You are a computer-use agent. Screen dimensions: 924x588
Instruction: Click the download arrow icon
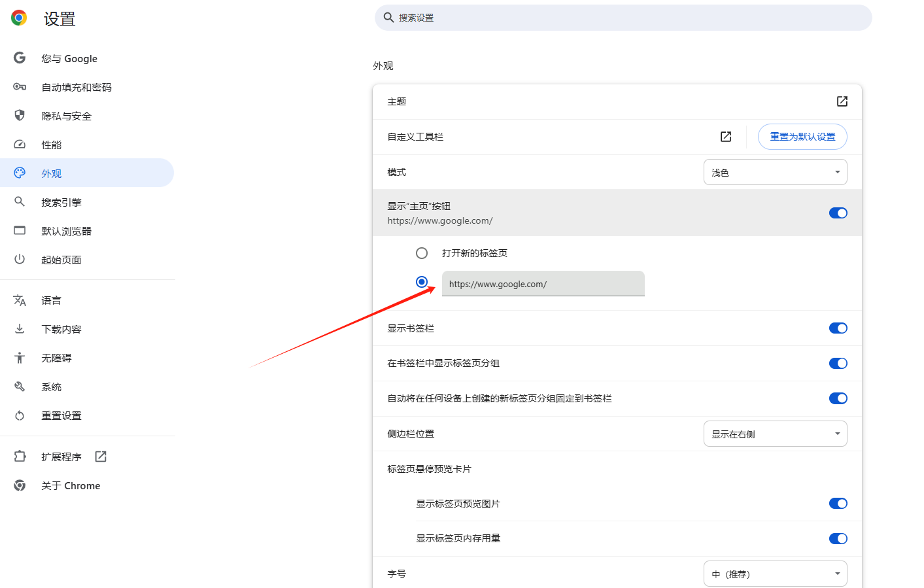tap(20, 328)
